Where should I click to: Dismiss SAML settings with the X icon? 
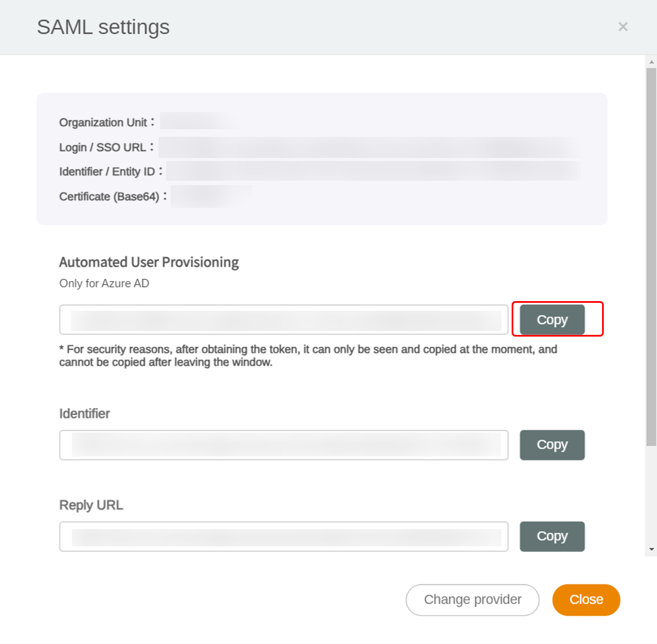(623, 27)
